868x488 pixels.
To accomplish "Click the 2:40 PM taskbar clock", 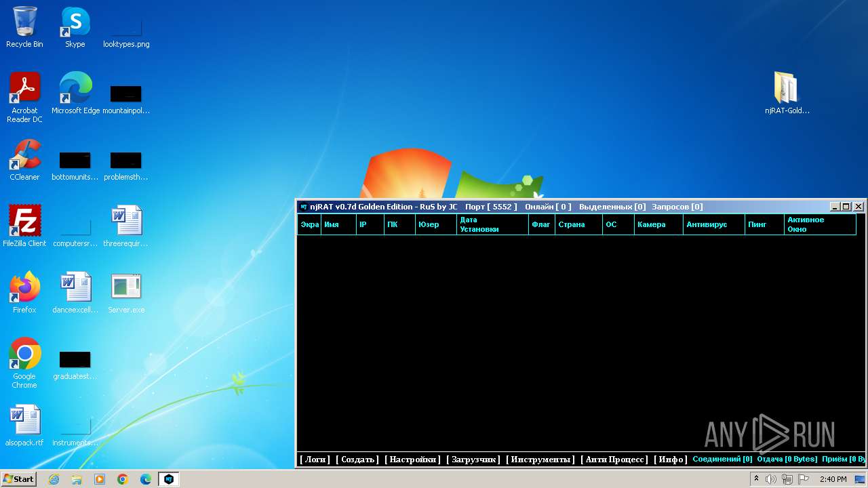I will click(x=833, y=479).
